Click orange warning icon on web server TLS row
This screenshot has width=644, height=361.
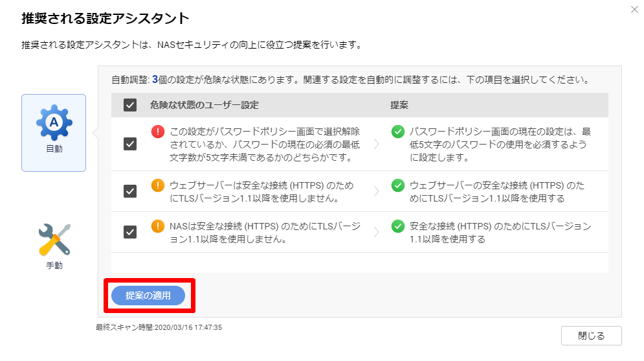(x=158, y=185)
